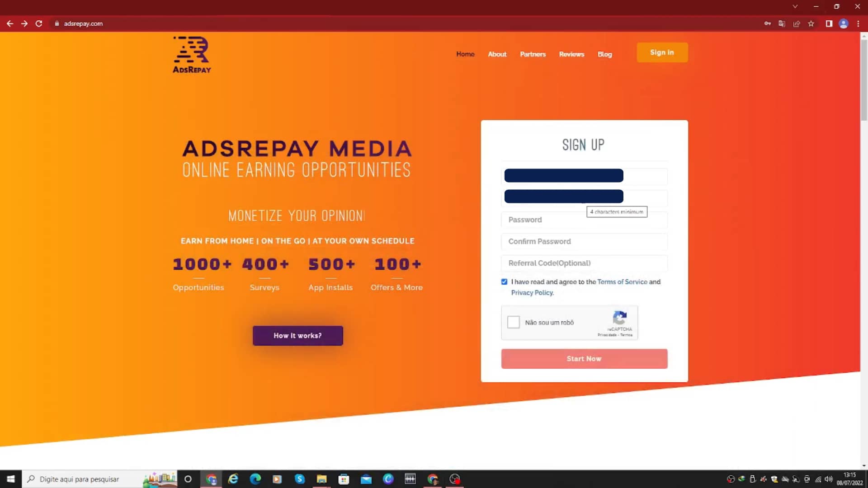This screenshot has width=868, height=488.
Task: Open the Privacy Policy link
Action: click(532, 293)
